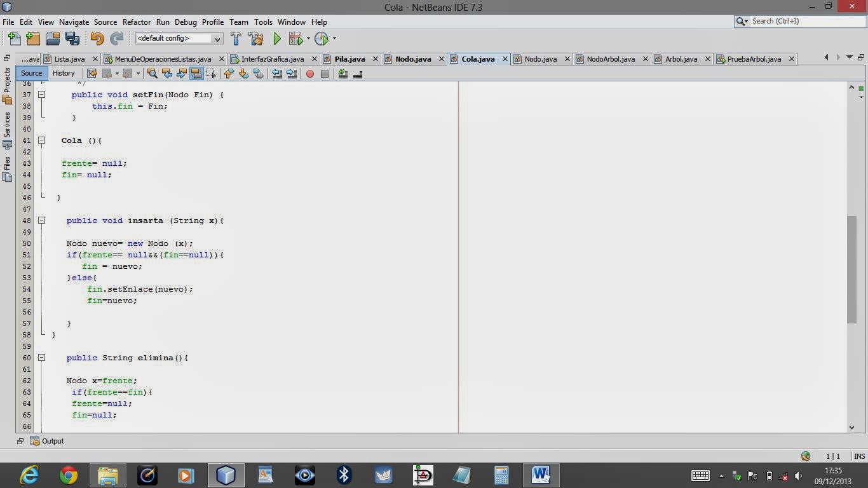Collapse the Cola constructor fold on line 41
Image resolution: width=868 pixels, height=488 pixels.
(x=41, y=140)
